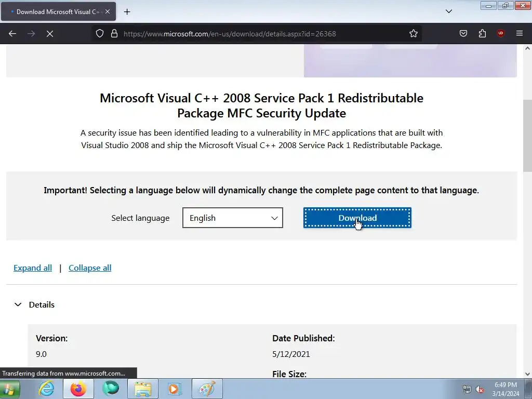This screenshot has height=399, width=532.
Task: Select the Download Microsoft Visual C++ tab
Action: tap(58, 11)
